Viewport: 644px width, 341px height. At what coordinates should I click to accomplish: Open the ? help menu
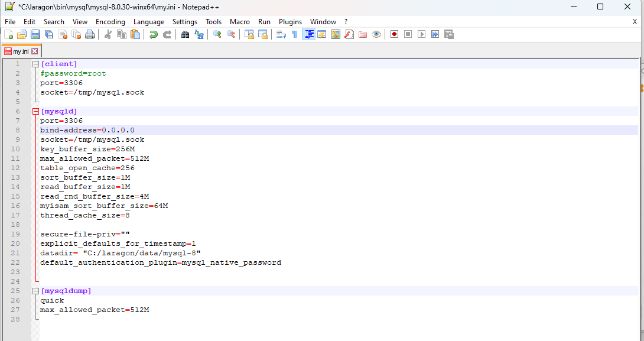pyautogui.click(x=346, y=22)
